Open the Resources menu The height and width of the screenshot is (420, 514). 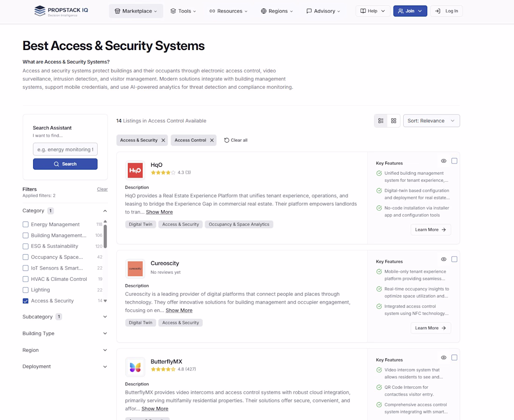pyautogui.click(x=228, y=11)
